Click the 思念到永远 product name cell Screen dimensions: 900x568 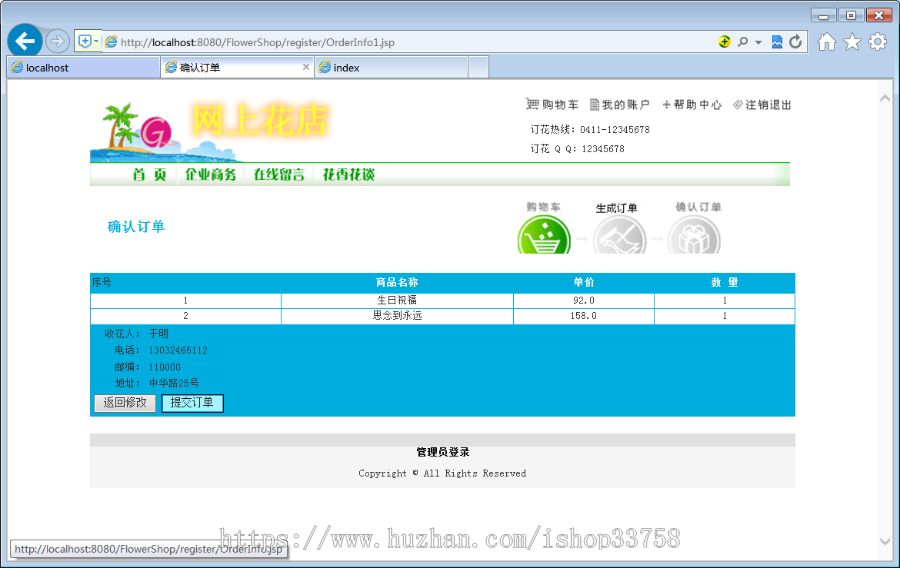pyautogui.click(x=397, y=316)
